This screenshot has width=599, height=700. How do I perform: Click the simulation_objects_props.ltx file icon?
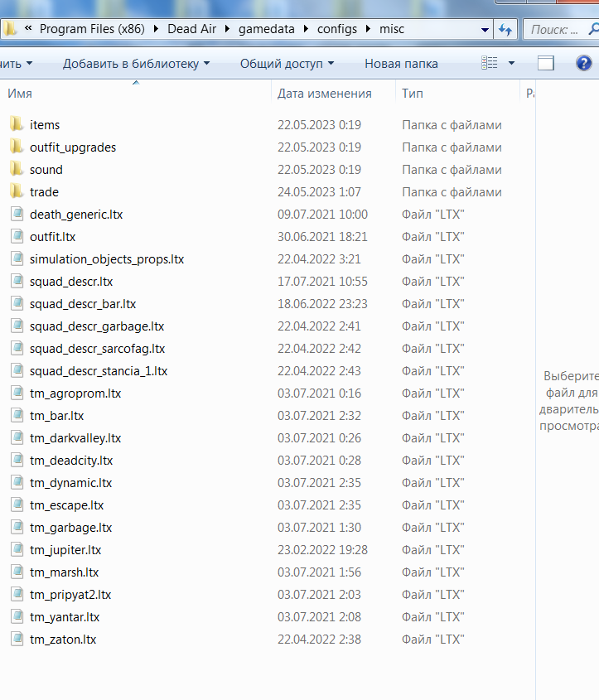17,258
